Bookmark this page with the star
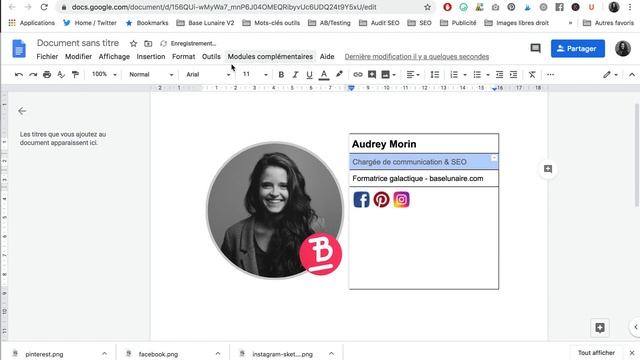 click(427, 7)
